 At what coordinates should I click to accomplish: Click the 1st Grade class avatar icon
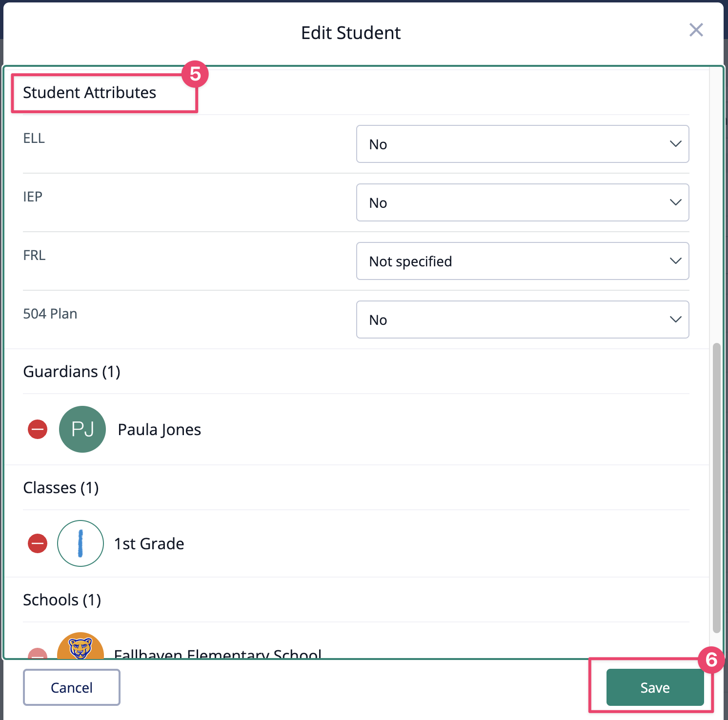point(81,543)
